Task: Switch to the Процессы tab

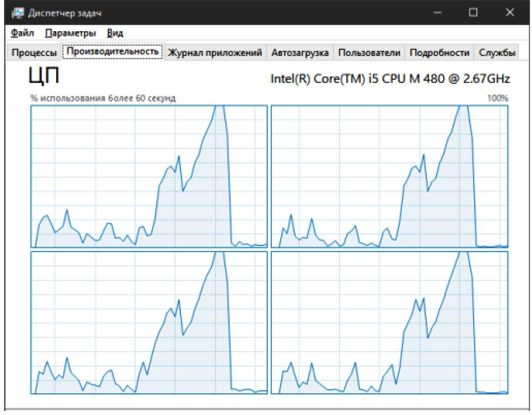Action: coord(34,52)
